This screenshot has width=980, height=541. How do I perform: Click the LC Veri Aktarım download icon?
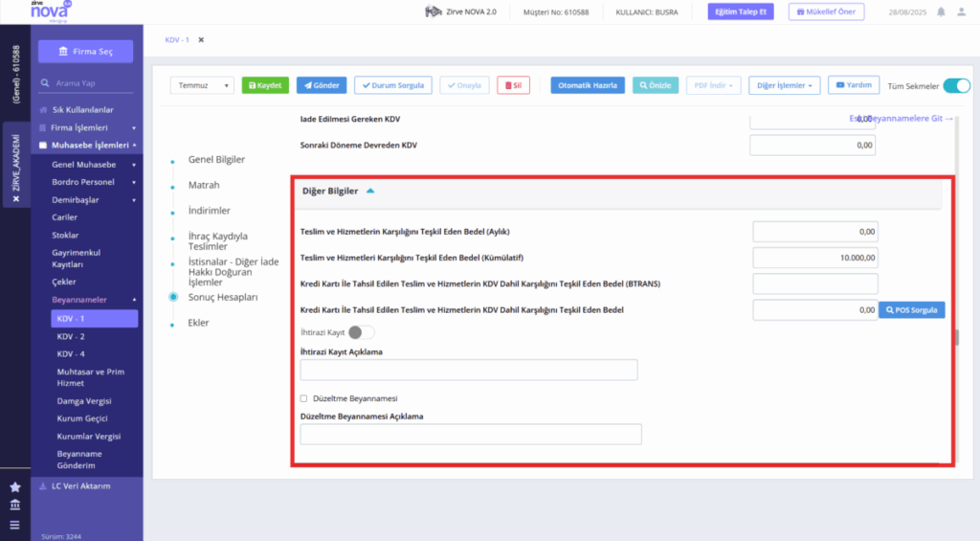(43, 486)
